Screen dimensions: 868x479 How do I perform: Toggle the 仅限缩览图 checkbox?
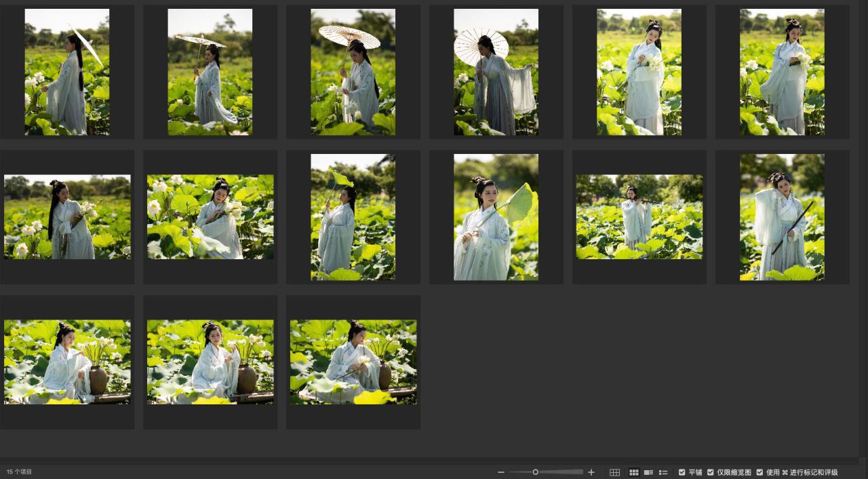click(x=711, y=472)
